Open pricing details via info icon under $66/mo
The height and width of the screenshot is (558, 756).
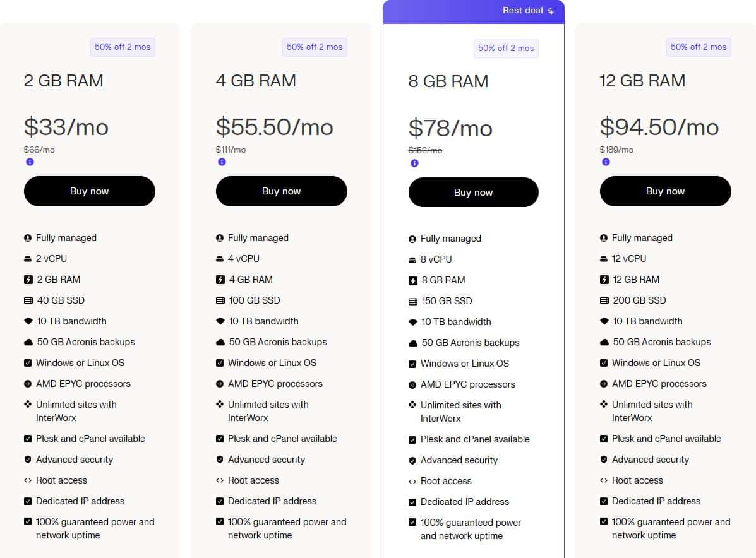(x=30, y=162)
